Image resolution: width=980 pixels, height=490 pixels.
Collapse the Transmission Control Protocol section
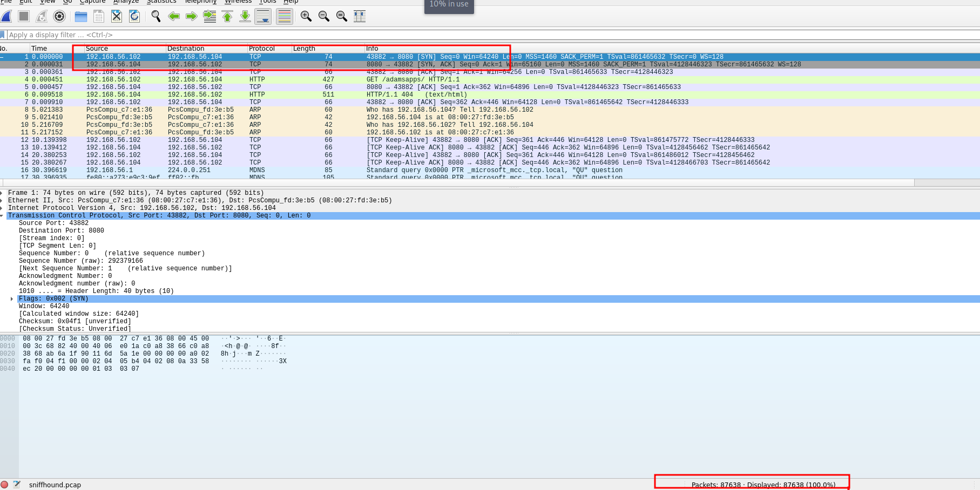[2, 215]
